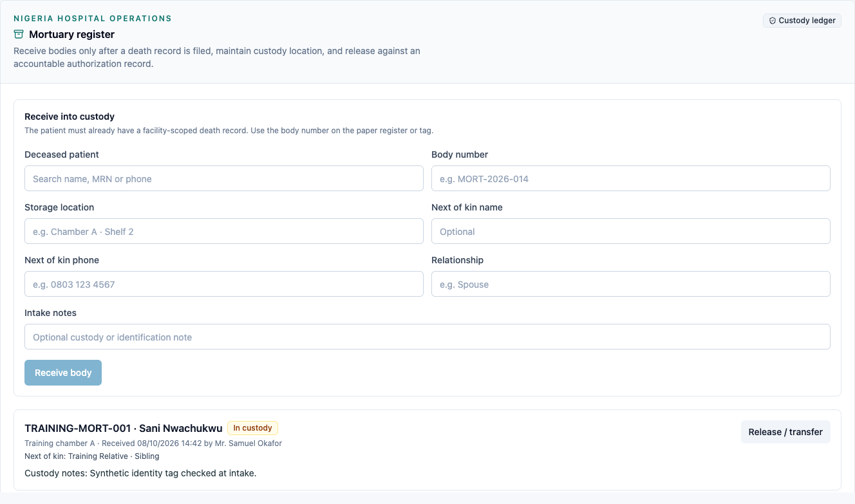This screenshot has height=504, width=855.
Task: Click the Storage location field label
Action: pos(59,207)
